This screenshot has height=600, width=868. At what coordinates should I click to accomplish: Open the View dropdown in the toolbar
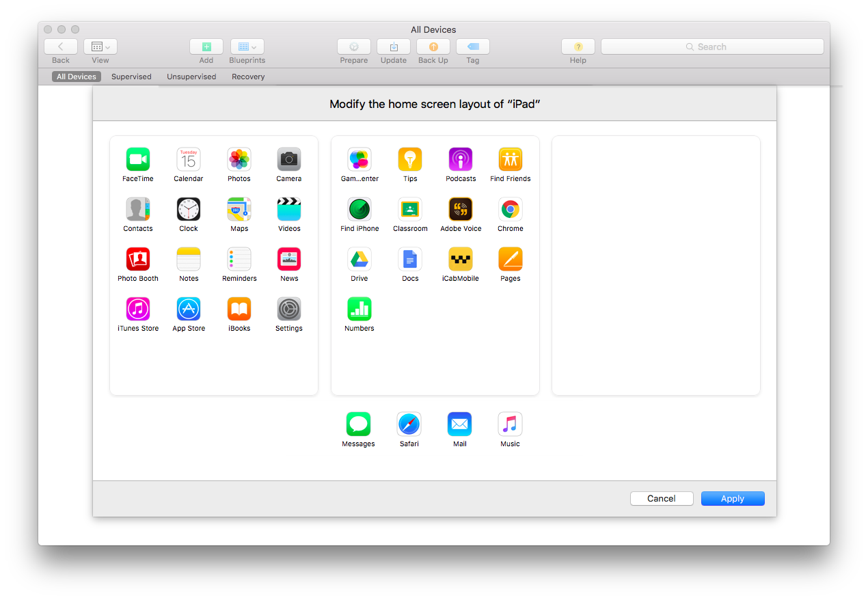coord(100,46)
